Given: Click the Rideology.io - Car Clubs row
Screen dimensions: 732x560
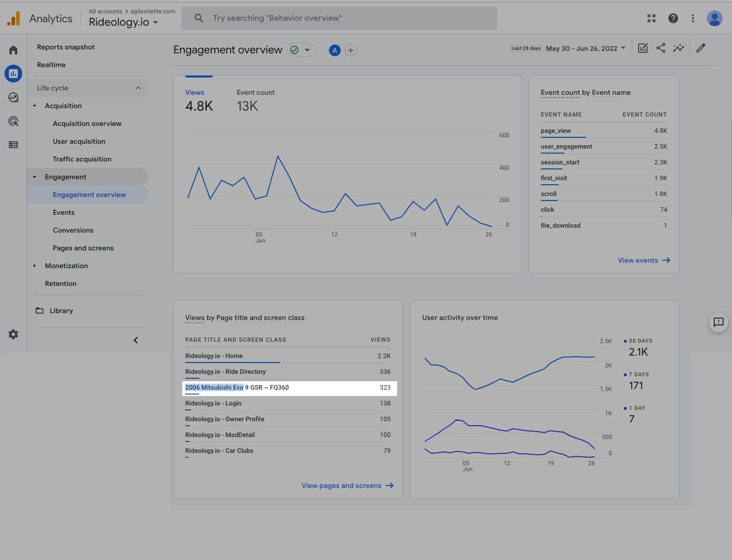Looking at the screenshot, I should click(288, 450).
